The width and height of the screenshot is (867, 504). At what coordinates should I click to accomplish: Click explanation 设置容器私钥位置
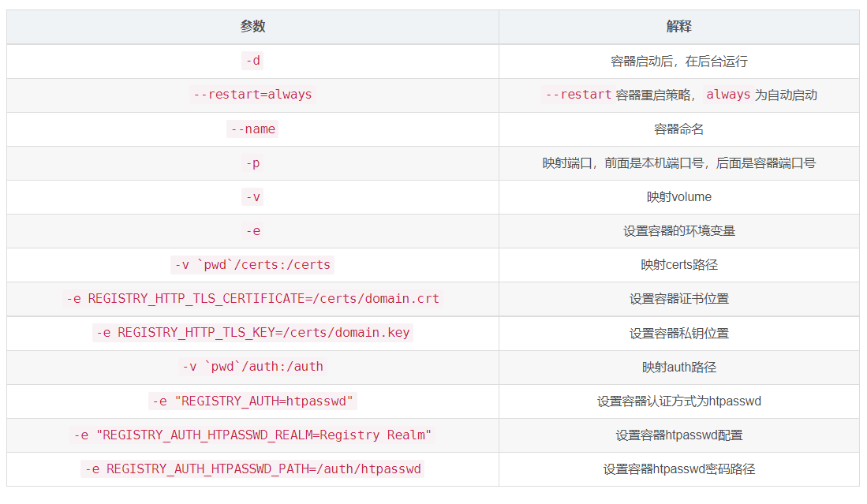click(x=679, y=333)
